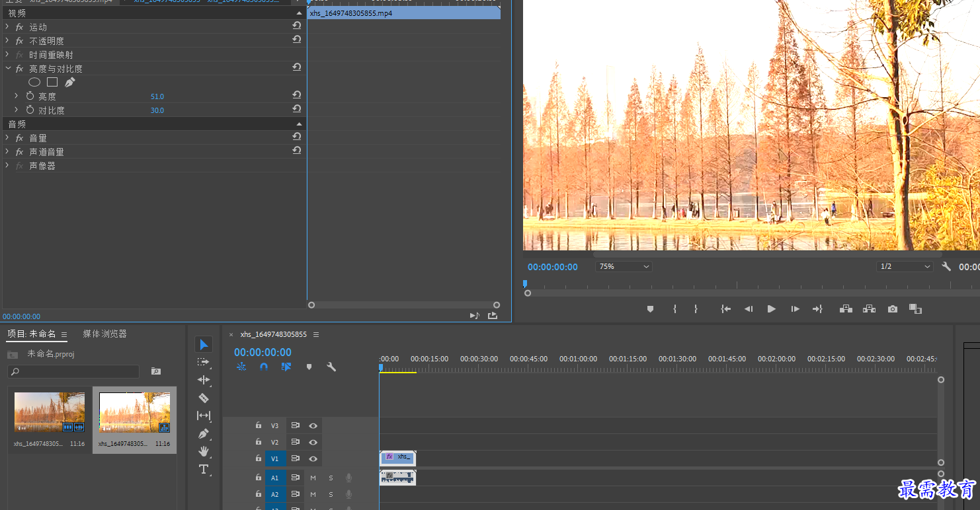Toggle animation stopwatch for 对比度

coord(30,110)
